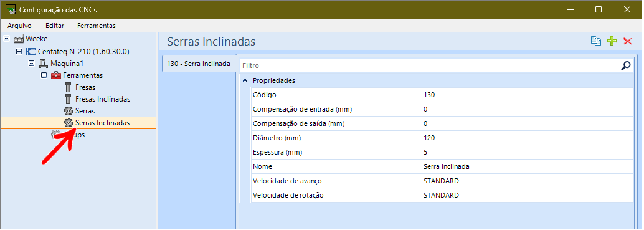Click the Fresas tool icon

pyautogui.click(x=68, y=87)
